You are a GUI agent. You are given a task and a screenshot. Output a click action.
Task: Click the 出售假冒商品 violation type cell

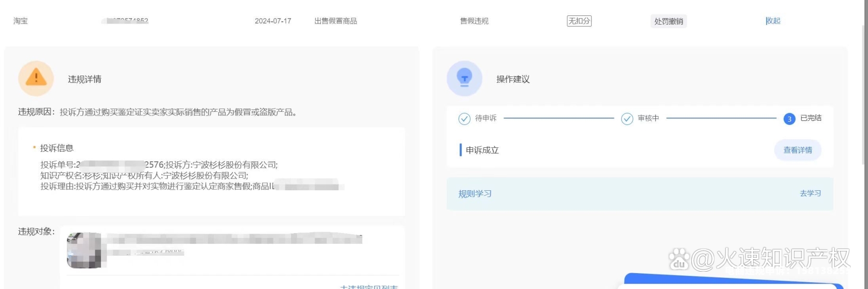(x=336, y=21)
